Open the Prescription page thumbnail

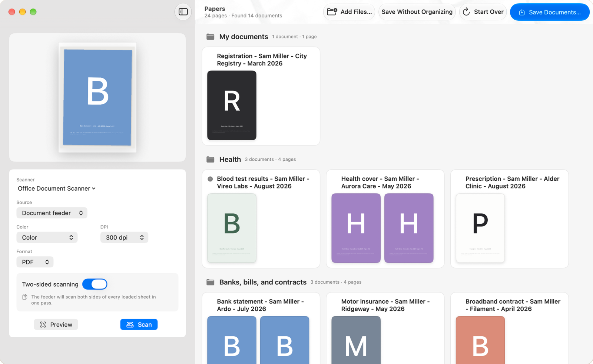point(480,228)
